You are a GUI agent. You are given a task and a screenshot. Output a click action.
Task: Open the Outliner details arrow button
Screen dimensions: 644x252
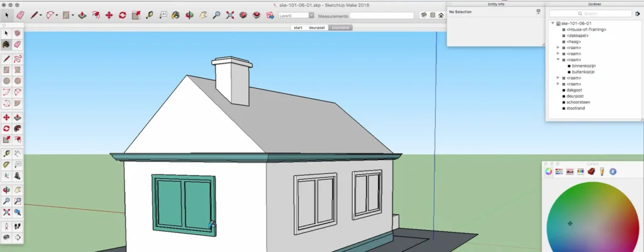638,13
